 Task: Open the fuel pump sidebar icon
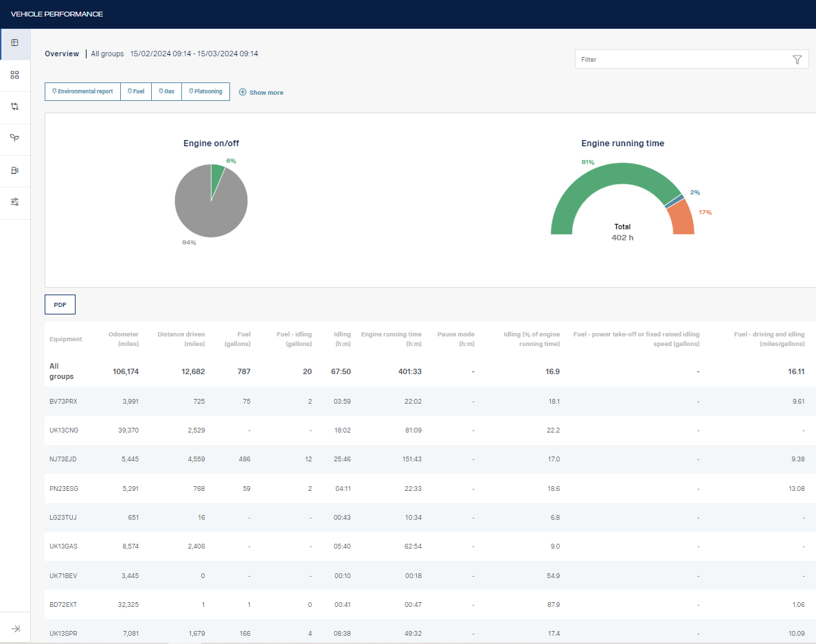(x=14, y=170)
